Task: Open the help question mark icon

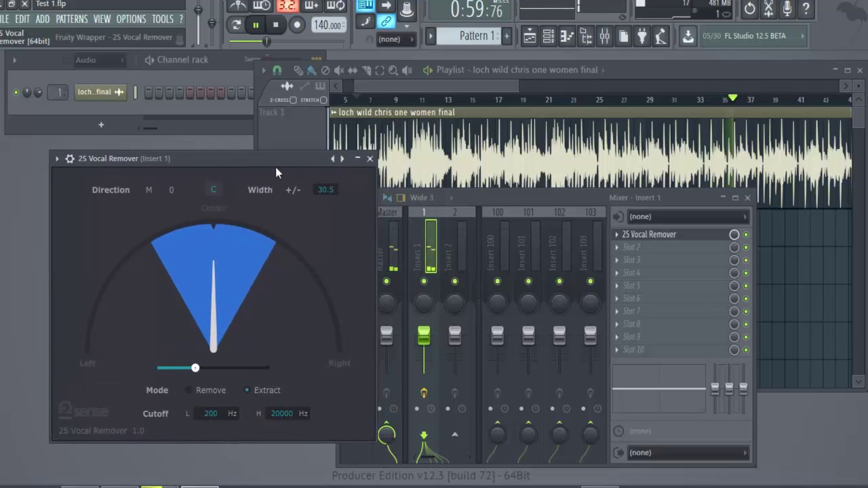Action: click(806, 8)
